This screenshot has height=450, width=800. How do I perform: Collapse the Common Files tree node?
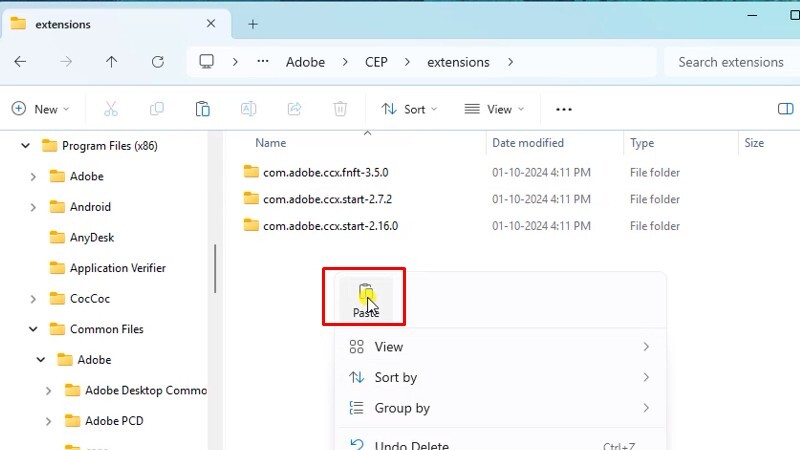[x=33, y=329]
